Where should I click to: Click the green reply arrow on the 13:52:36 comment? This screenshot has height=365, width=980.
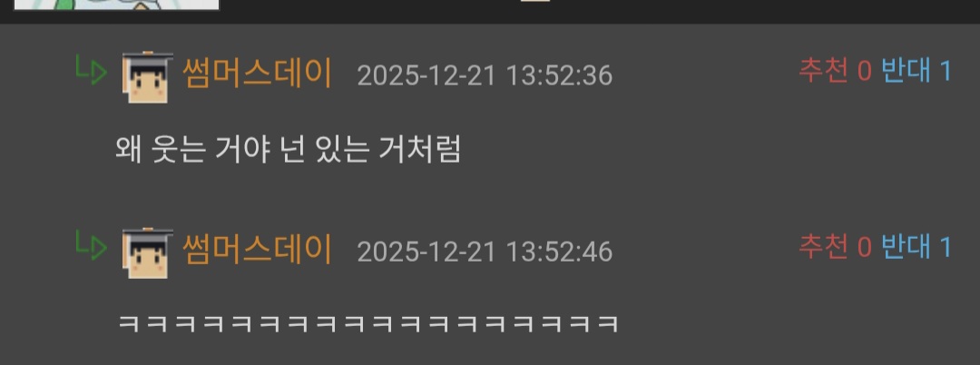tap(92, 69)
